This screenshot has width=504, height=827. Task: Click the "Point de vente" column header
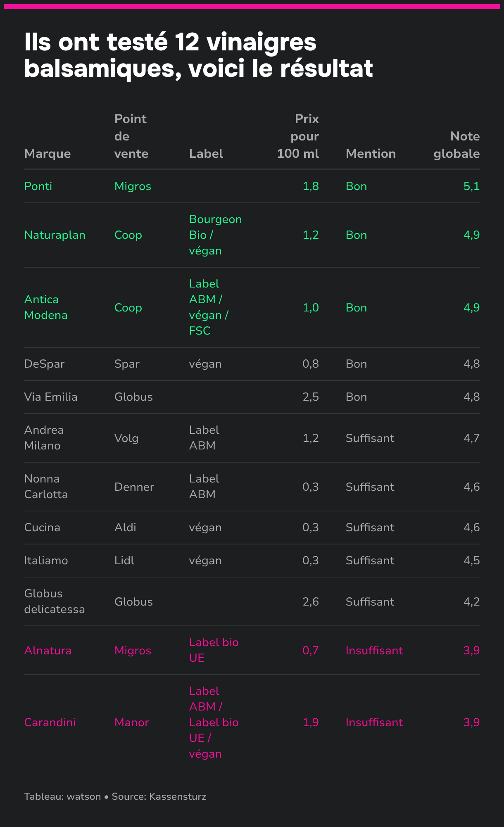(131, 136)
